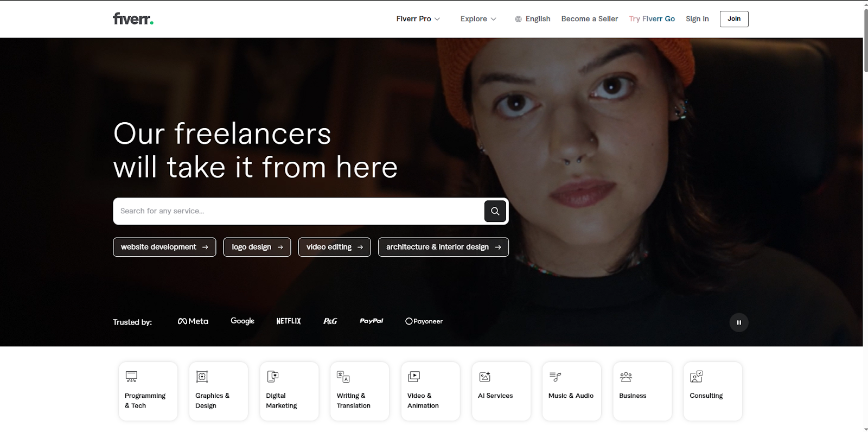The height and width of the screenshot is (432, 868).
Task: Open AI Services label
Action: click(x=495, y=396)
